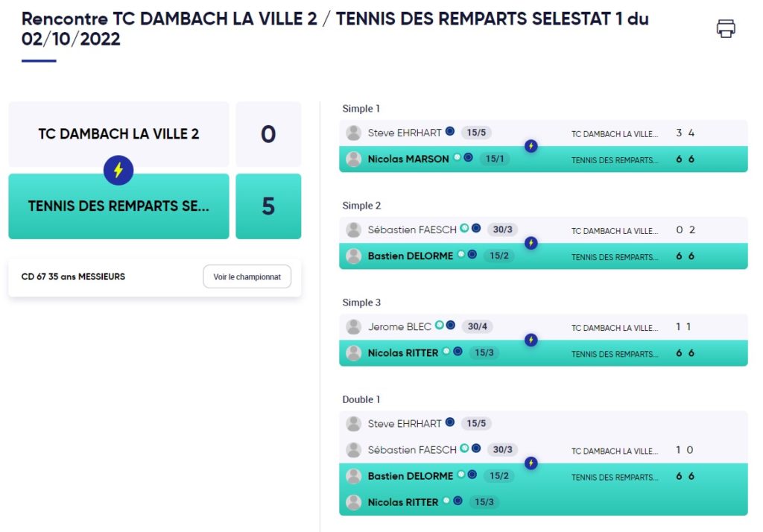Open Nicolas RITTER name in Simple 3
This screenshot has height=532, width=763.
pyautogui.click(x=403, y=353)
